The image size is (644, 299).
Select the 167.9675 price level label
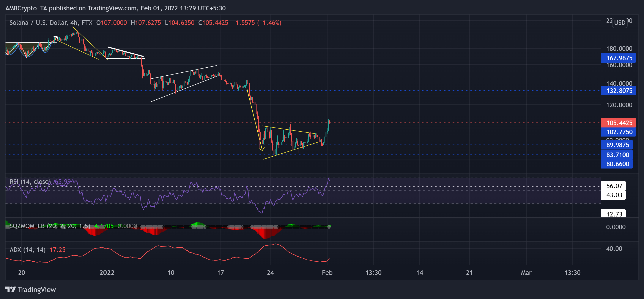[618, 58]
